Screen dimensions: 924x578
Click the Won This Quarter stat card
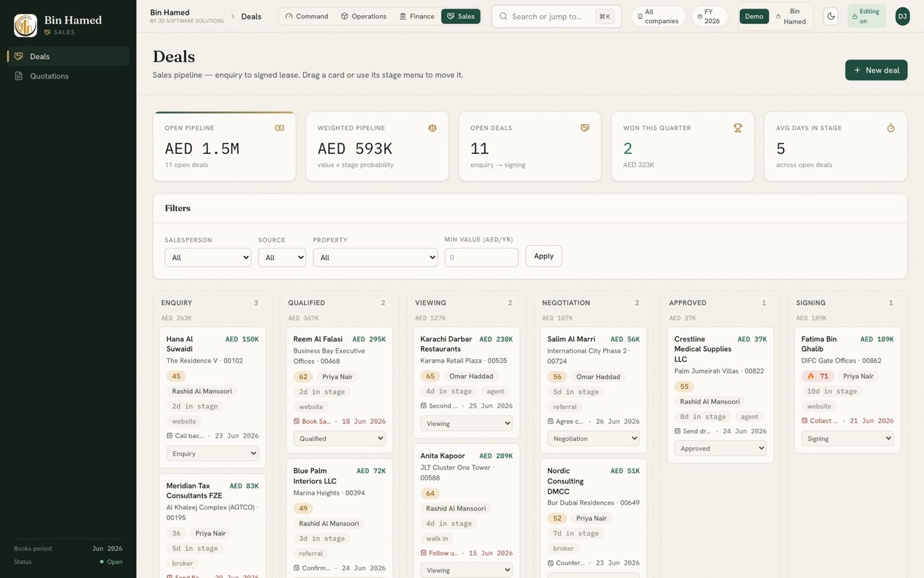[682, 147]
